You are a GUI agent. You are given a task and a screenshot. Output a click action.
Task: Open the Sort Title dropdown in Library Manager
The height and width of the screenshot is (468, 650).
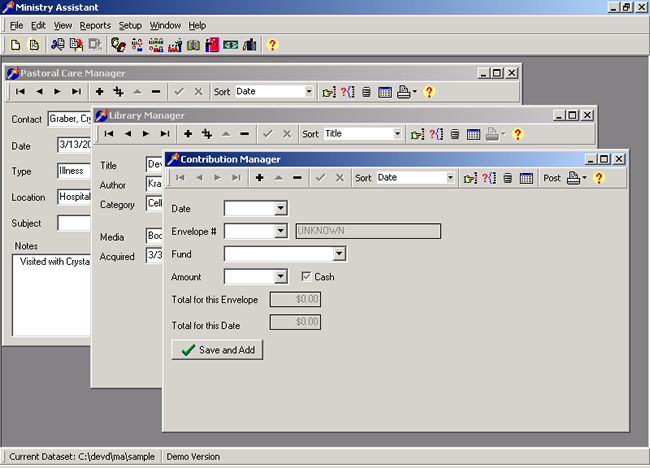tap(397, 133)
